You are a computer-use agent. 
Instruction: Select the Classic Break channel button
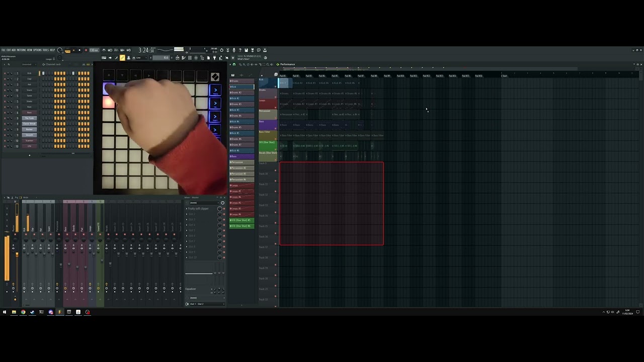[x=29, y=124]
